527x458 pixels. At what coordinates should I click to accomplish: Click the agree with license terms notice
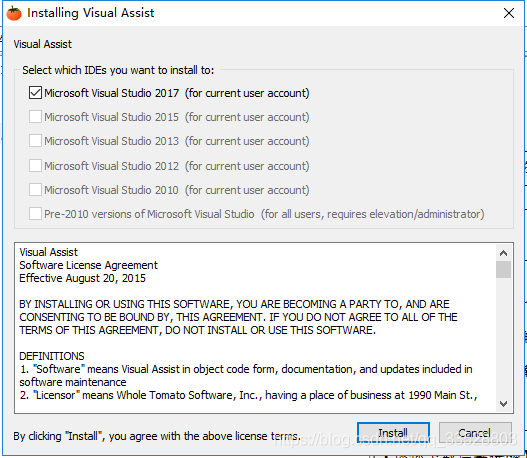pos(156,436)
